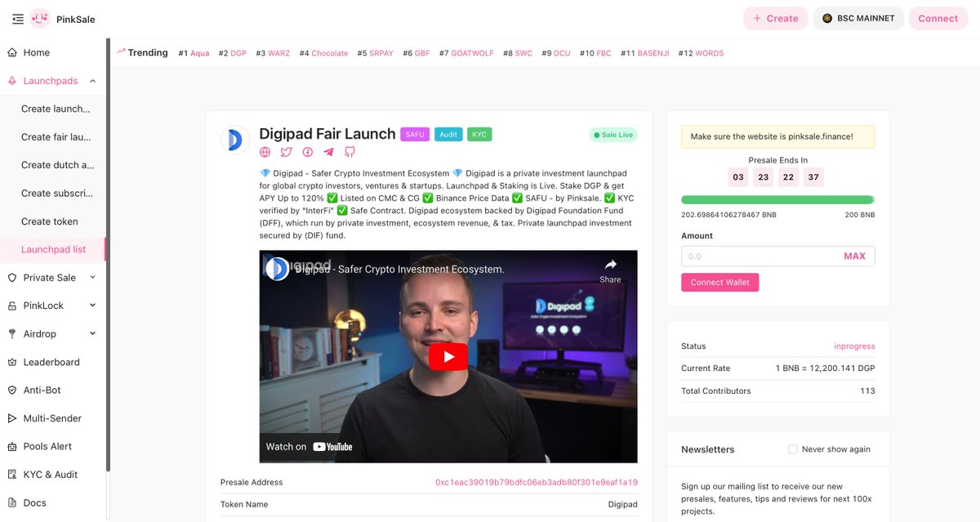The image size is (980, 522).
Task: Expand the Private Sale menu
Action: (x=51, y=277)
